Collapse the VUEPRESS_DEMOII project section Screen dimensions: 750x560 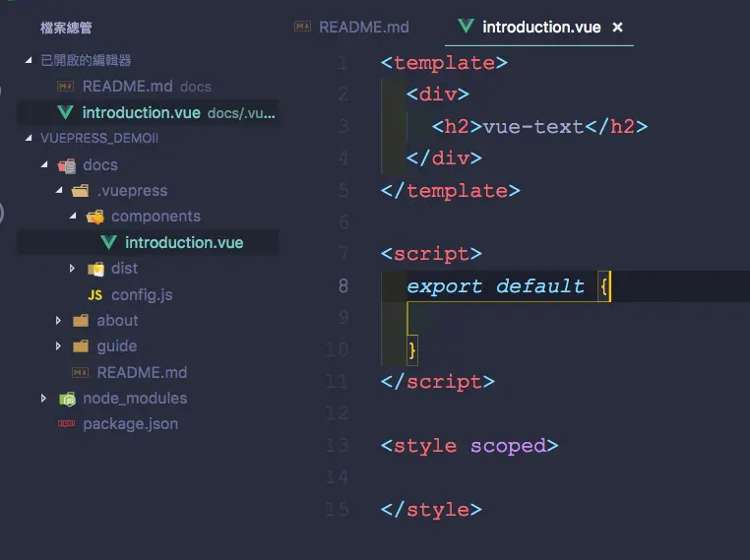29,138
